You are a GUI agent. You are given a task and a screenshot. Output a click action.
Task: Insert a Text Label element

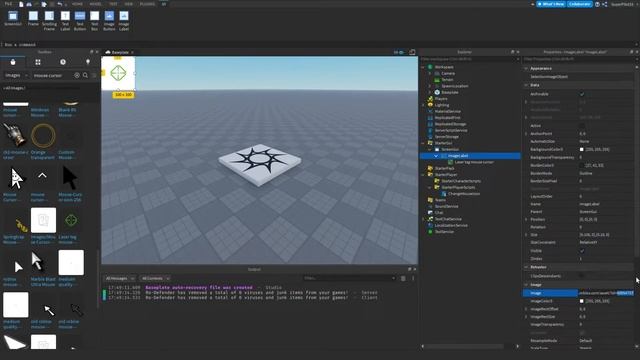[65, 21]
